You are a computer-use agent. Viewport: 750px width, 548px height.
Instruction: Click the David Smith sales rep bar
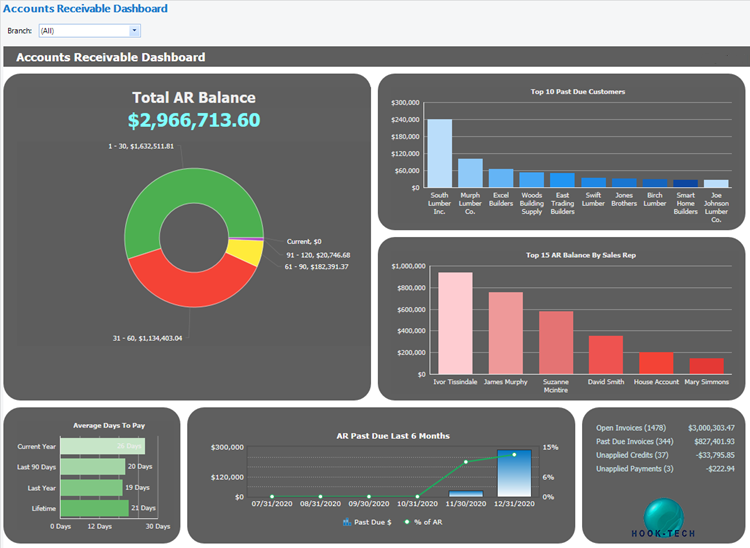pyautogui.click(x=606, y=355)
